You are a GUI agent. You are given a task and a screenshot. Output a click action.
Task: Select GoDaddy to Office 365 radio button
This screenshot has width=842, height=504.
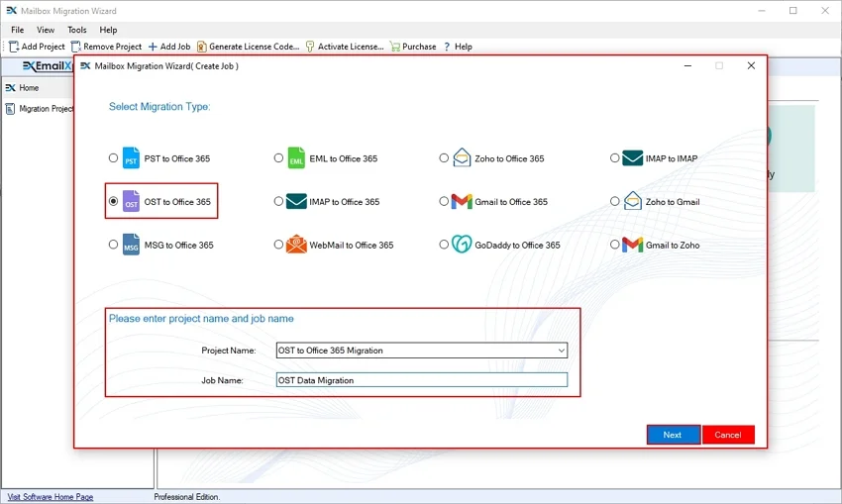[444, 245]
